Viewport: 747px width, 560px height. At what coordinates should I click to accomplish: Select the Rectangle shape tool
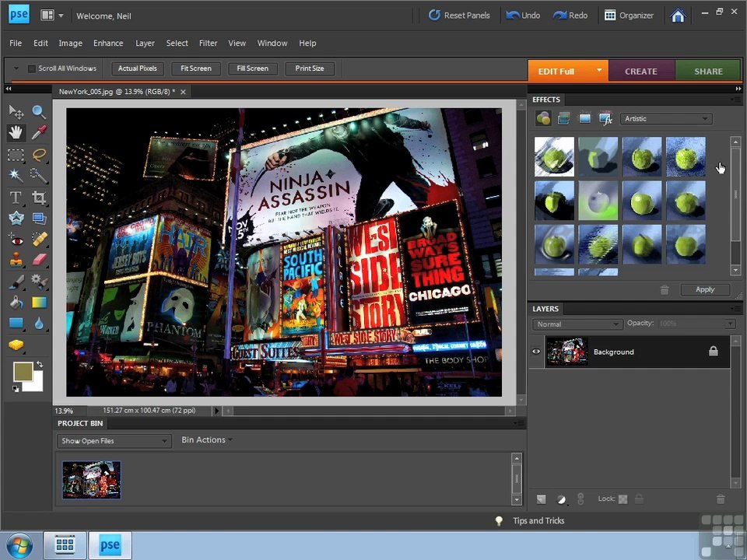16,324
